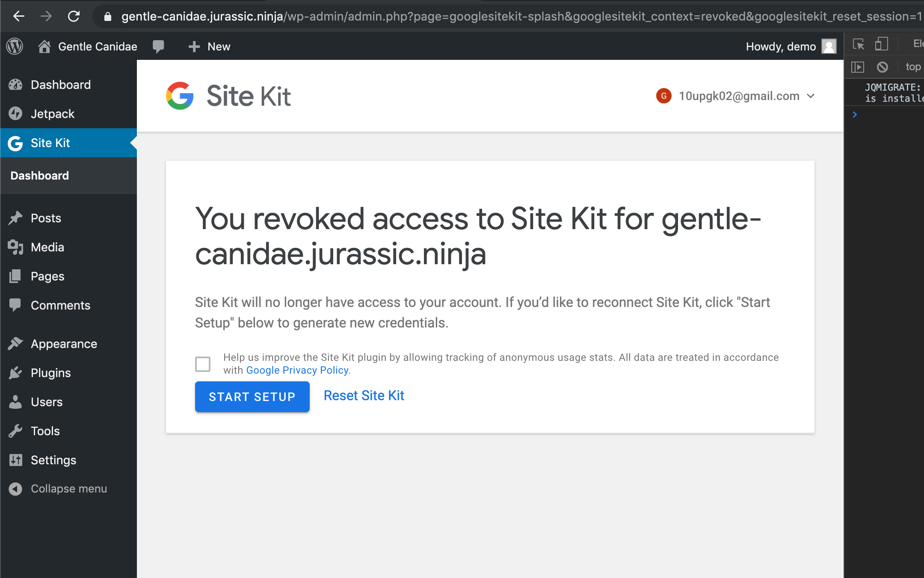Enable anonymous usage stats tracking checkbox
This screenshot has height=578, width=924.
tap(203, 364)
